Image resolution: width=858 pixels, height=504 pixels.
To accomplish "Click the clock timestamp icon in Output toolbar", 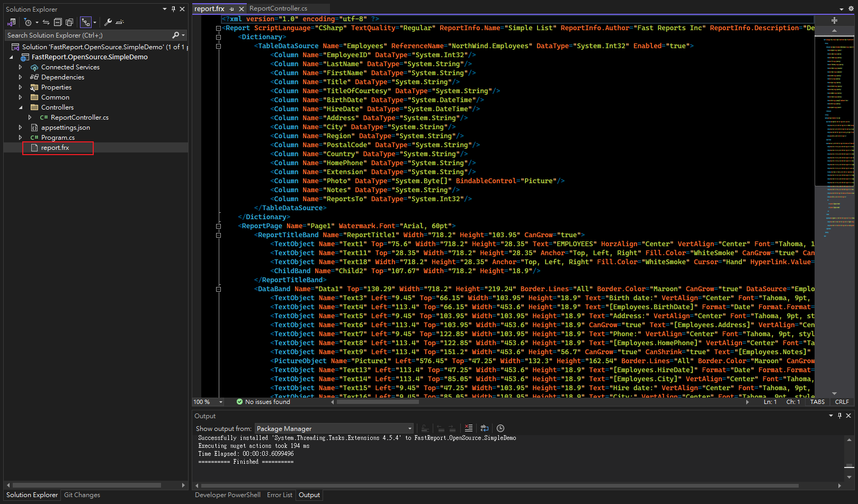I will pos(501,428).
